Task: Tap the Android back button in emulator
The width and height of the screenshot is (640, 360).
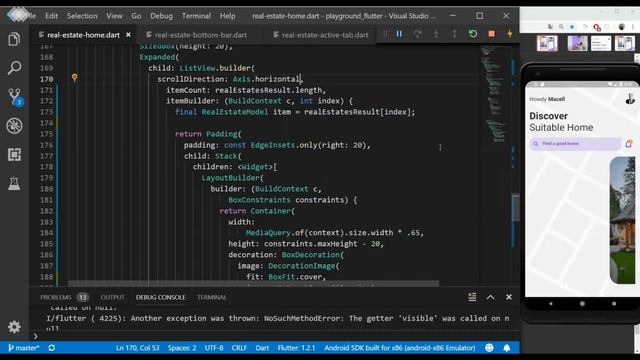Action: (550, 303)
